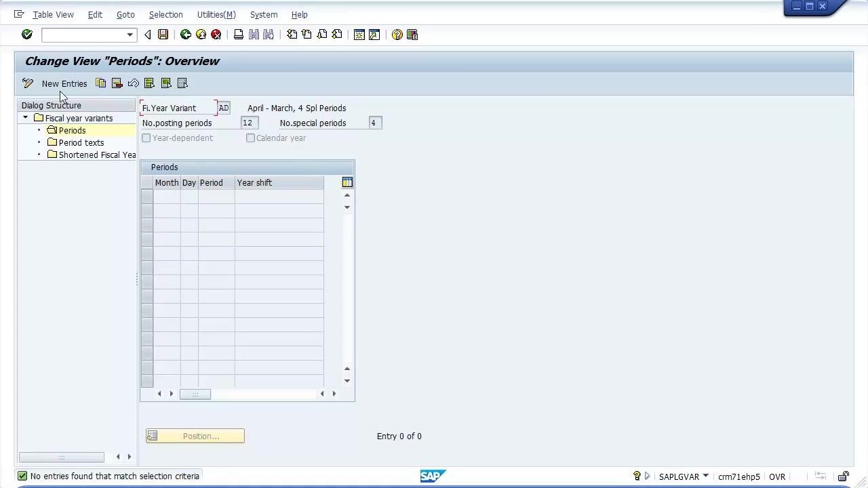
Task: Click the Delete row icon
Action: tap(117, 83)
